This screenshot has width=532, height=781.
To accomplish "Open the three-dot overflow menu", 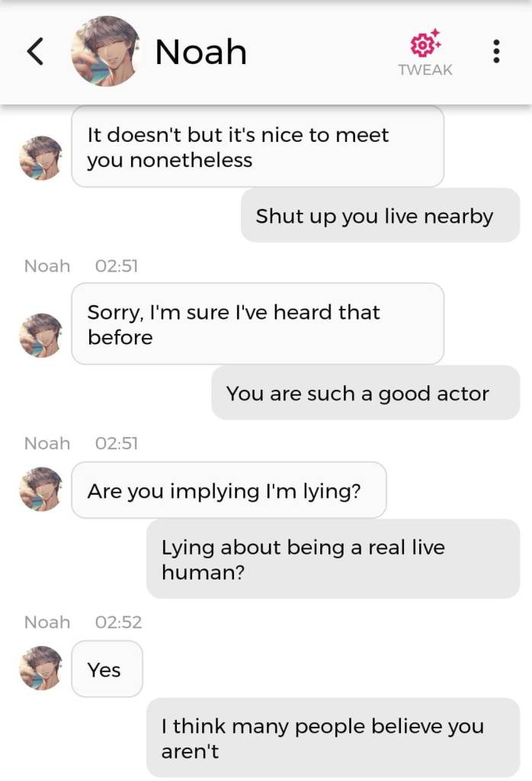I will pos(496,51).
